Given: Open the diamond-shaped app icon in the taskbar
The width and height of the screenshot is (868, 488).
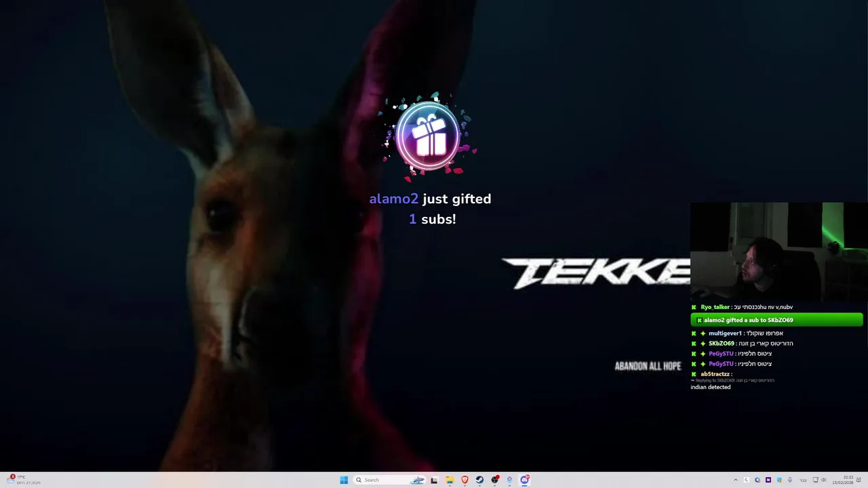Looking at the screenshot, I should 510,480.
